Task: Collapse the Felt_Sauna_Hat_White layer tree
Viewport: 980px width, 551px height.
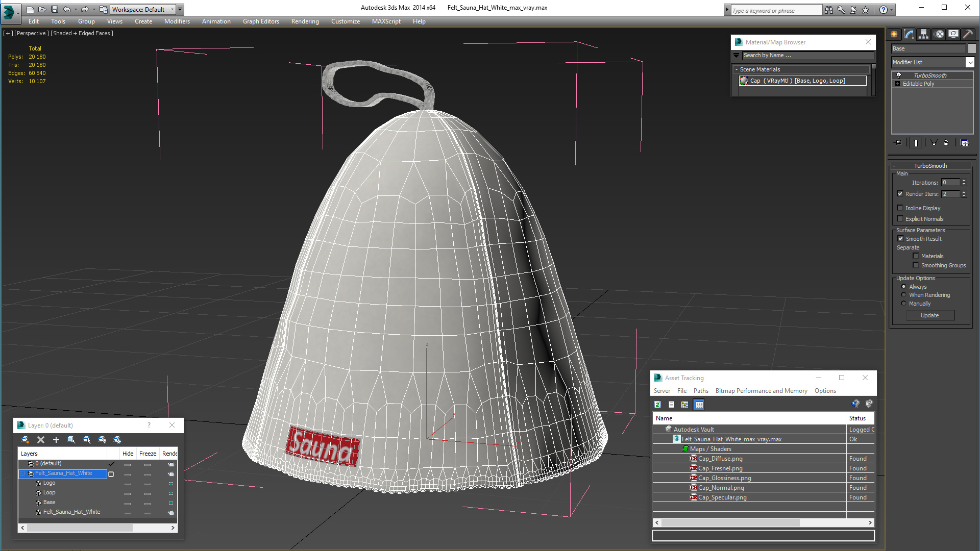Action: point(22,473)
